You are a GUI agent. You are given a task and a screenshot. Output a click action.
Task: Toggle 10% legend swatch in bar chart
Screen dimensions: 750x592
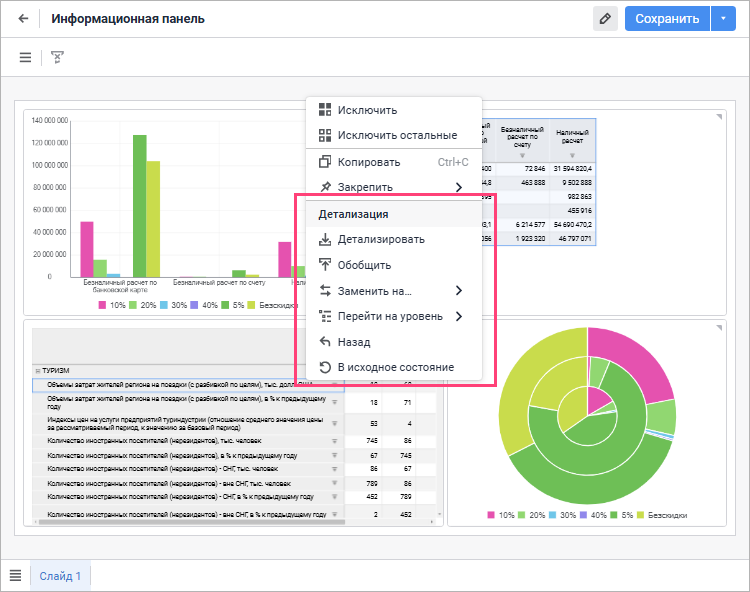click(x=103, y=304)
